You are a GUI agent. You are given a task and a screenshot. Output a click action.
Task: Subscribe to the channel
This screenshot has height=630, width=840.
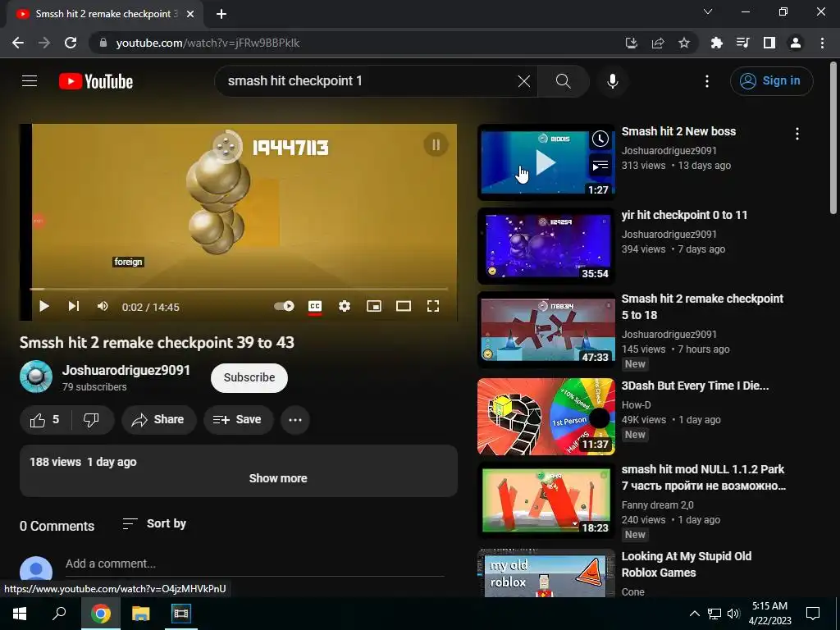(x=249, y=377)
